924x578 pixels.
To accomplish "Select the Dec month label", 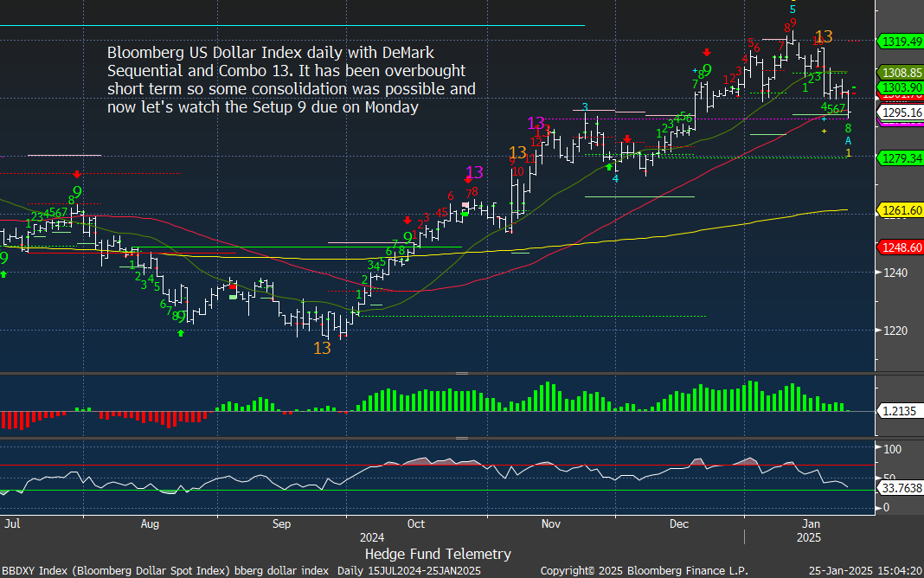I will tap(679, 523).
